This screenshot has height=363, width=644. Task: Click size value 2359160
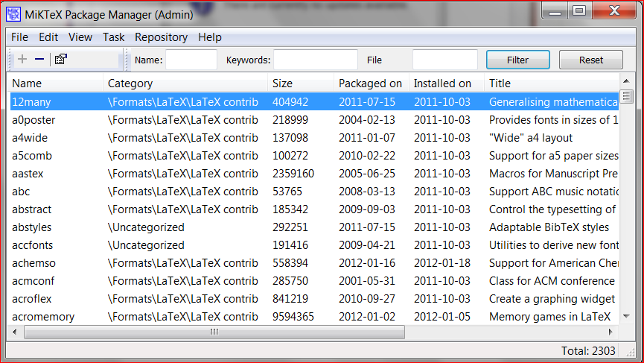293,174
